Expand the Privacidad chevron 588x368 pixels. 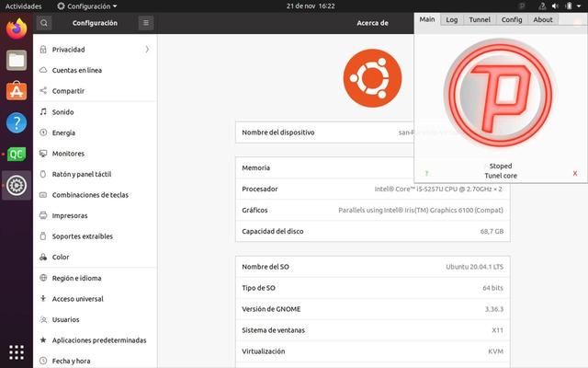147,49
